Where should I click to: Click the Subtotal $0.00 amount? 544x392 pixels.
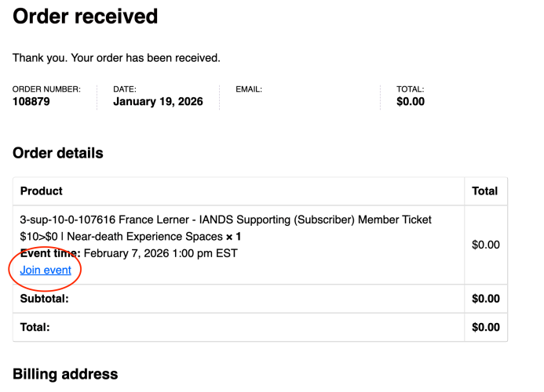pos(485,299)
